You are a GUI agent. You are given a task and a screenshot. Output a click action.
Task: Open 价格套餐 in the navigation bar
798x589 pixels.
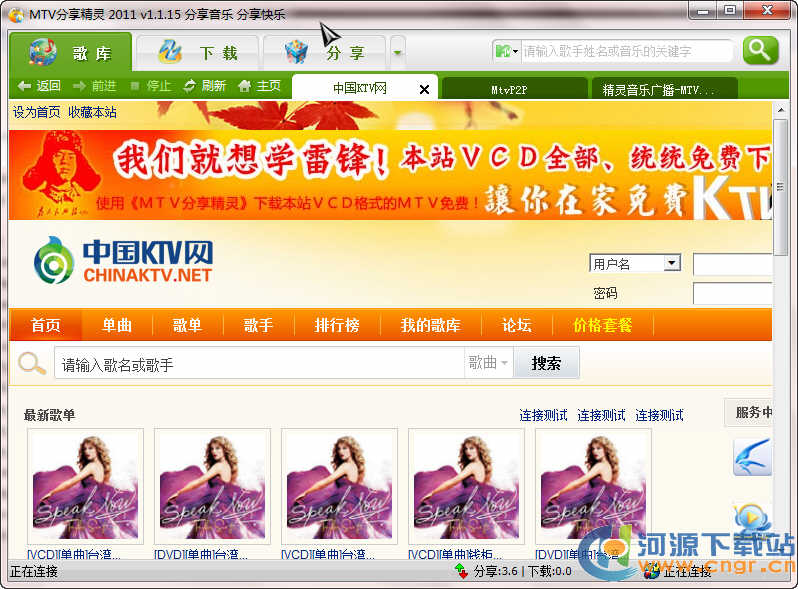pos(602,325)
